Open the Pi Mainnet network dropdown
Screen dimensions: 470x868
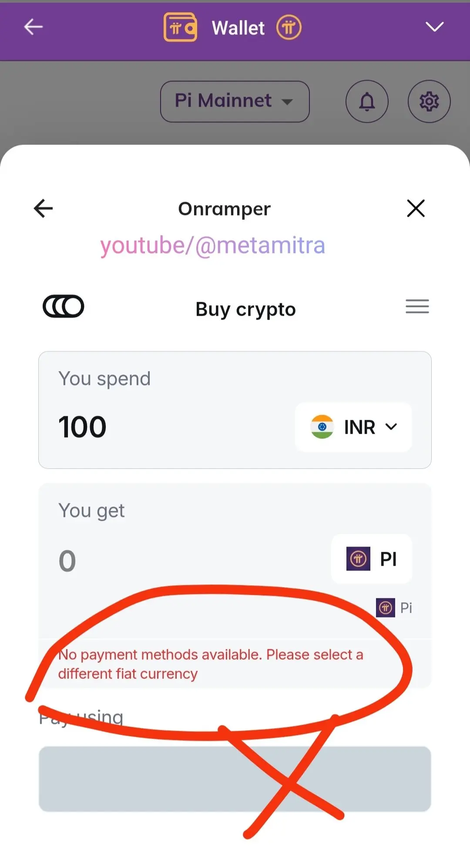(235, 101)
